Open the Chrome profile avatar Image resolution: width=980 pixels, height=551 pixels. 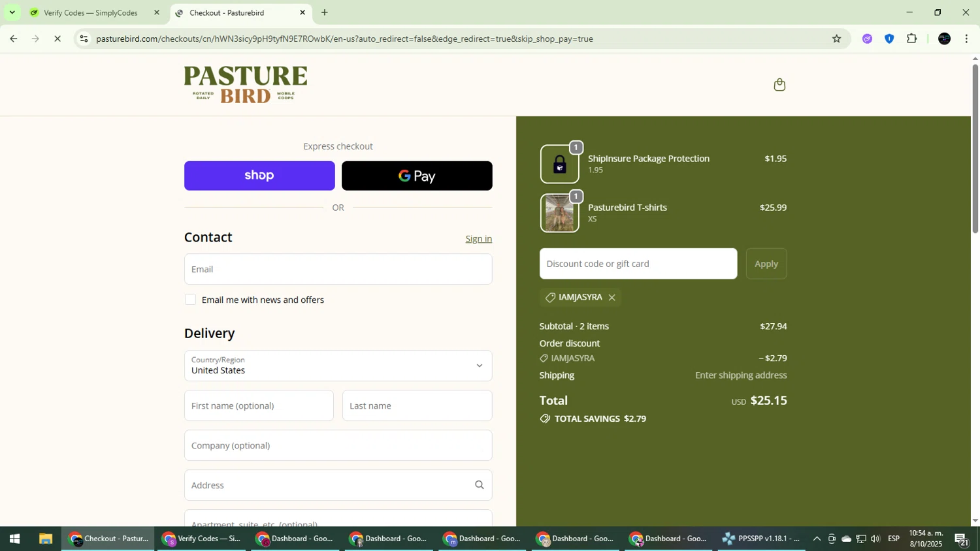click(x=944, y=39)
